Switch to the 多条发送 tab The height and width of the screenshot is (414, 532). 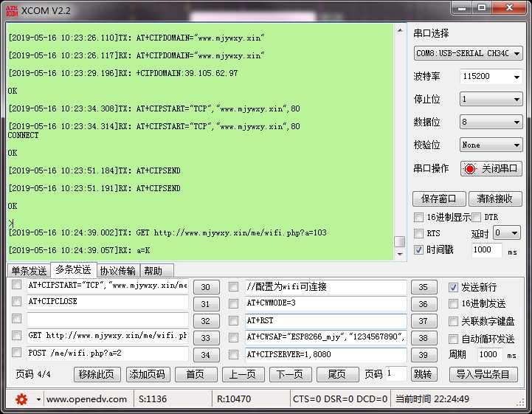coord(73,270)
